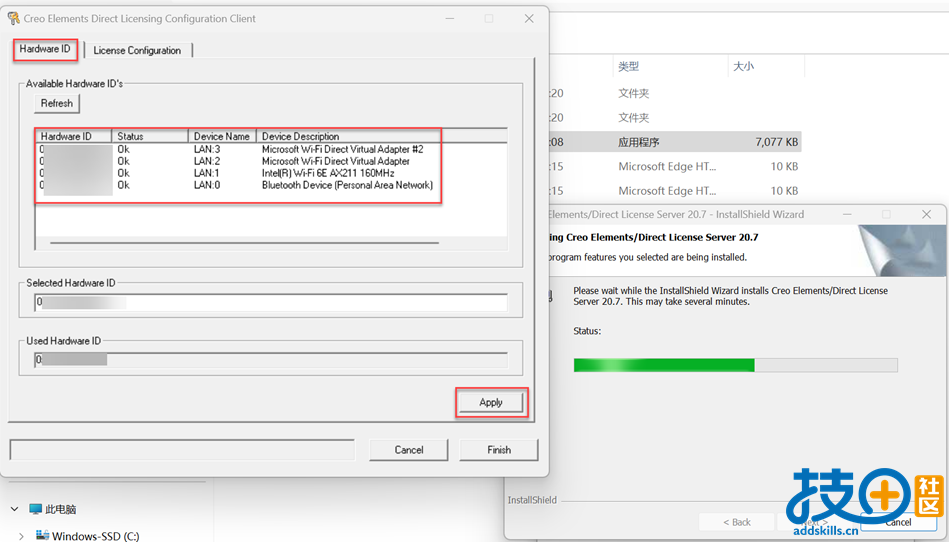Click the InstallShield installation progress bar

click(x=736, y=365)
